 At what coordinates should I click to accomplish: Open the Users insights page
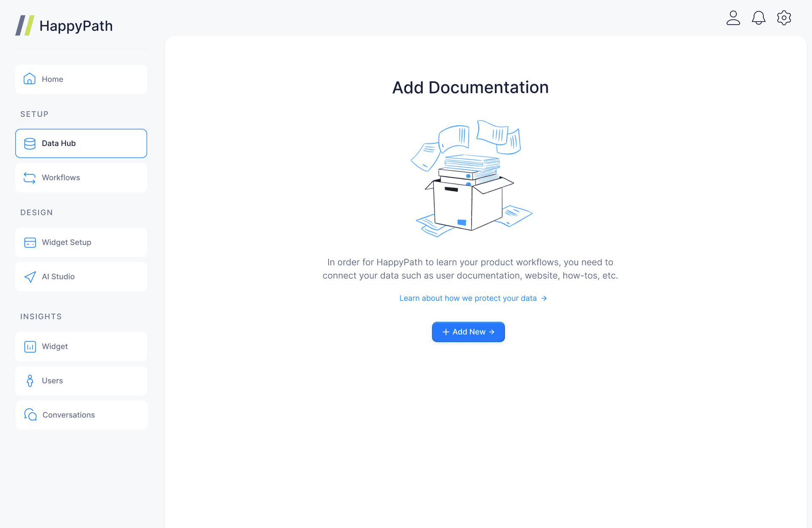[x=81, y=381]
